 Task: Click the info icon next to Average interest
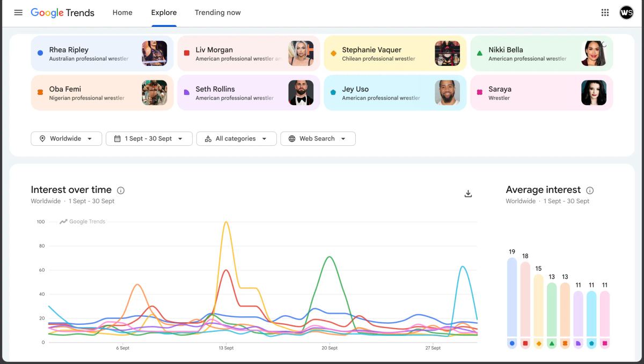(590, 190)
